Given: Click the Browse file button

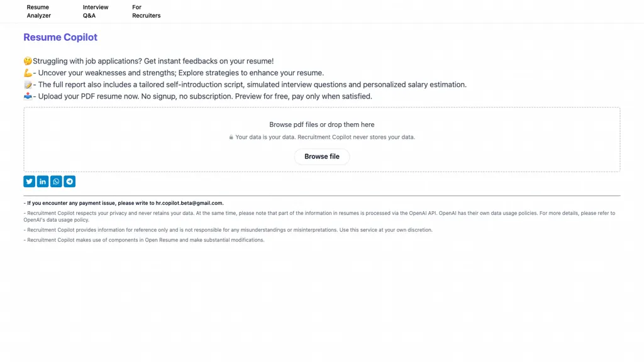Looking at the screenshot, I should coord(322,156).
